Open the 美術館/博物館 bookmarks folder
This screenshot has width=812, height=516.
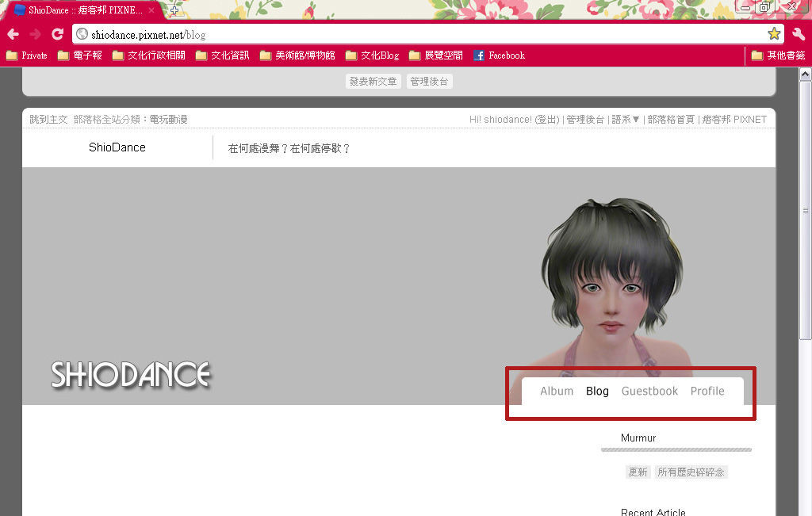point(297,55)
